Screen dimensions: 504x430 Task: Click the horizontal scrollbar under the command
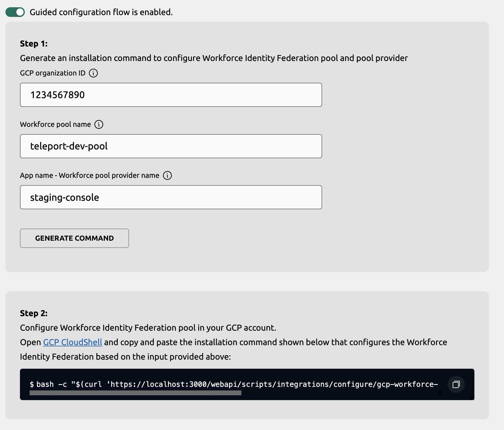[x=135, y=393]
